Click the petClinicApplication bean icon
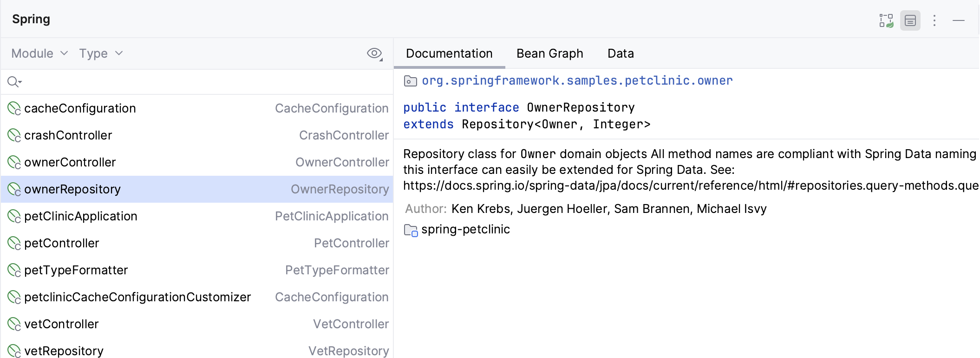 (14, 217)
